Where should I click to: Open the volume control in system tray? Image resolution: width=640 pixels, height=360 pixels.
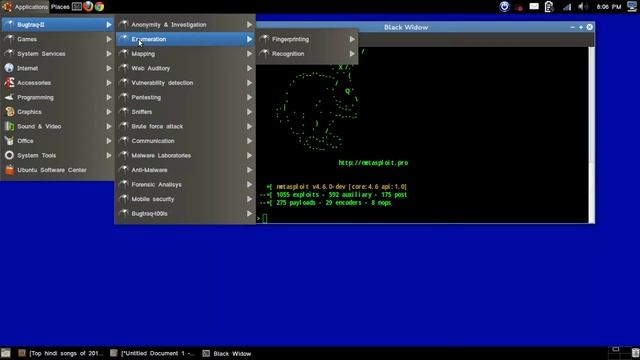[583, 7]
